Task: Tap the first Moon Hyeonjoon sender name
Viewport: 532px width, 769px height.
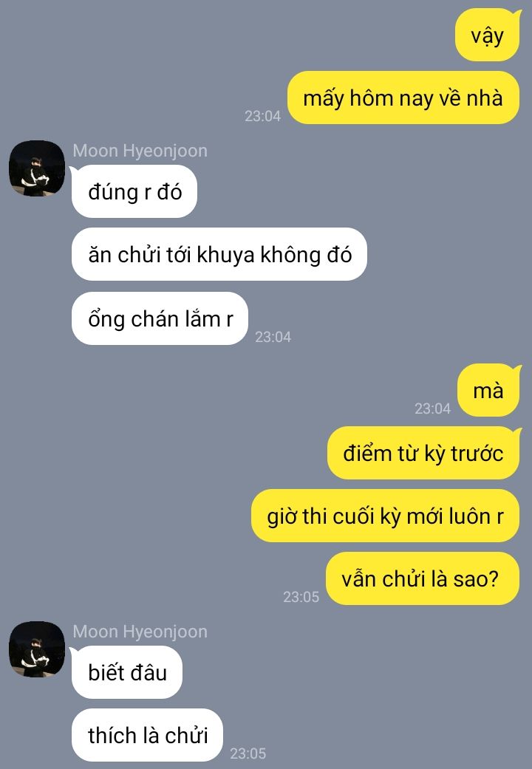Action: coord(140,151)
